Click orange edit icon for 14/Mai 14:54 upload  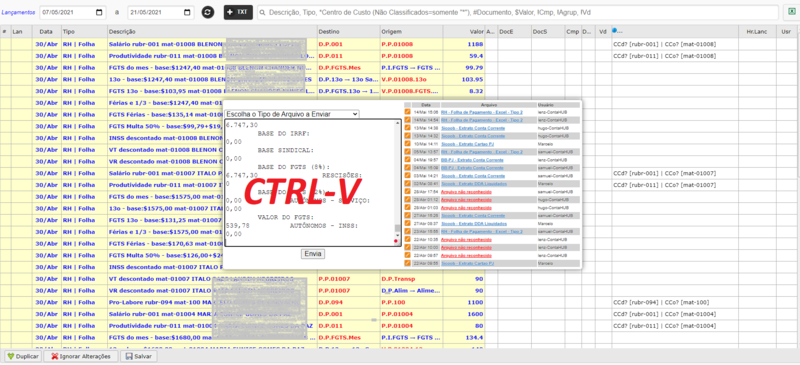408,120
